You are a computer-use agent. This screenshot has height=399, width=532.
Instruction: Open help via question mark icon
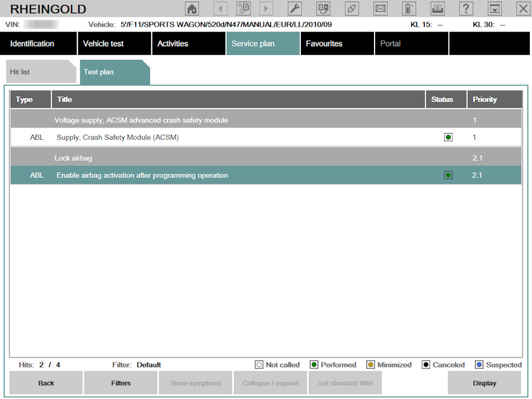[x=466, y=8]
